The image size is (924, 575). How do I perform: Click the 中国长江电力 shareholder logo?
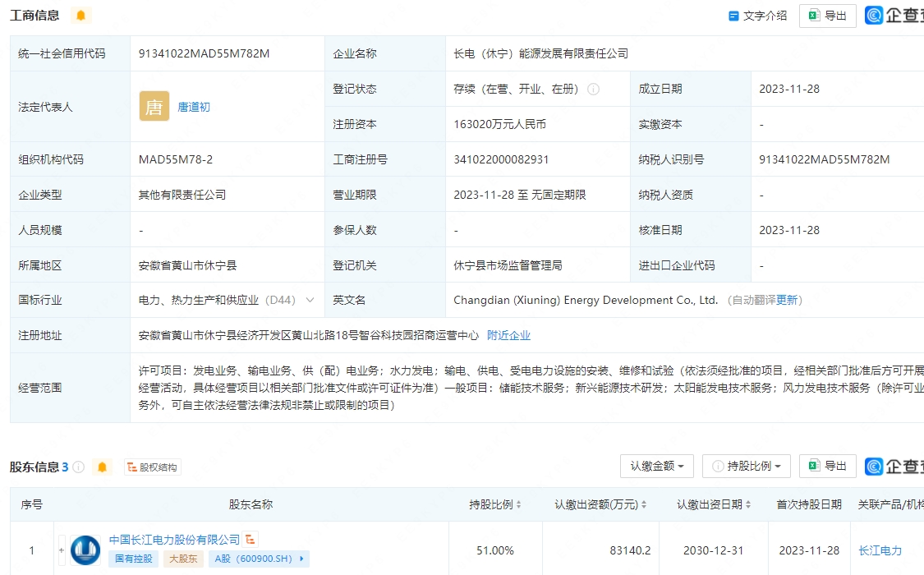pos(85,550)
